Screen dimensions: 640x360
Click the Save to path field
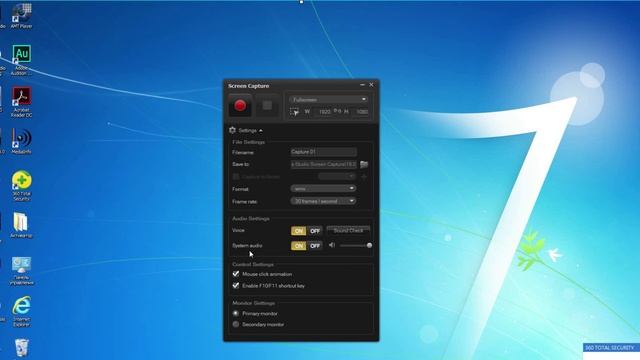323,164
